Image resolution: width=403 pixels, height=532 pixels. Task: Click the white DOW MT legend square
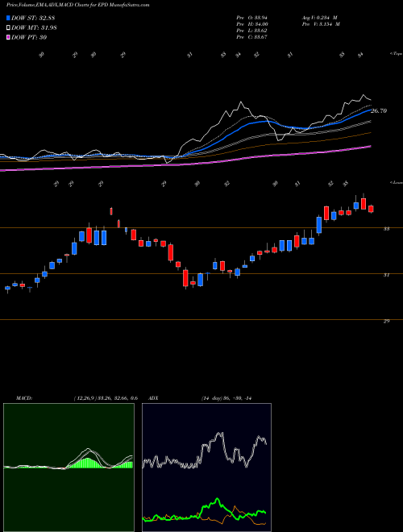tap(8, 27)
